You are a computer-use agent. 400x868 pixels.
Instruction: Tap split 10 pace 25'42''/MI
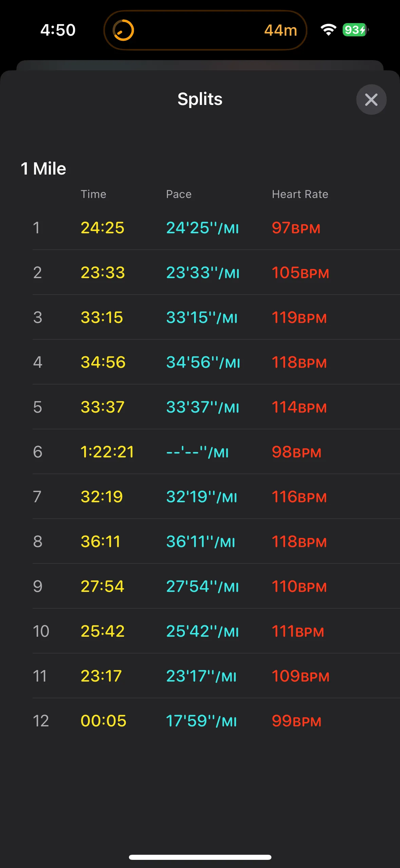click(202, 631)
